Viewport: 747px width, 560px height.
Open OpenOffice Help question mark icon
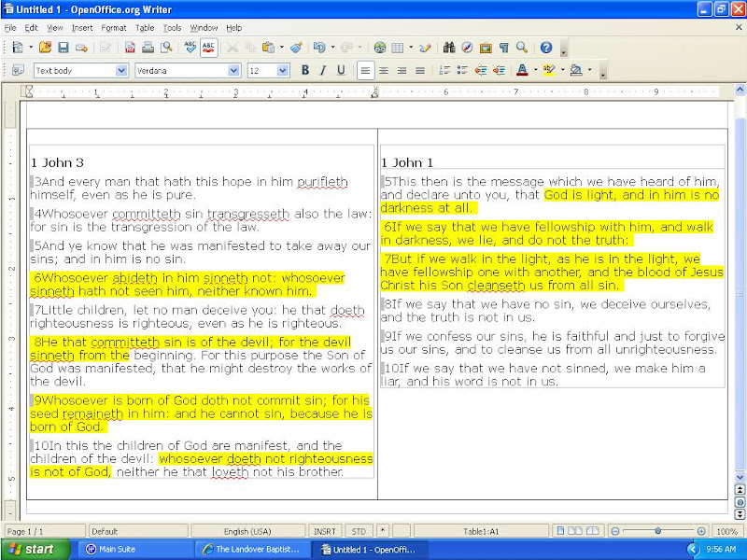(546, 48)
